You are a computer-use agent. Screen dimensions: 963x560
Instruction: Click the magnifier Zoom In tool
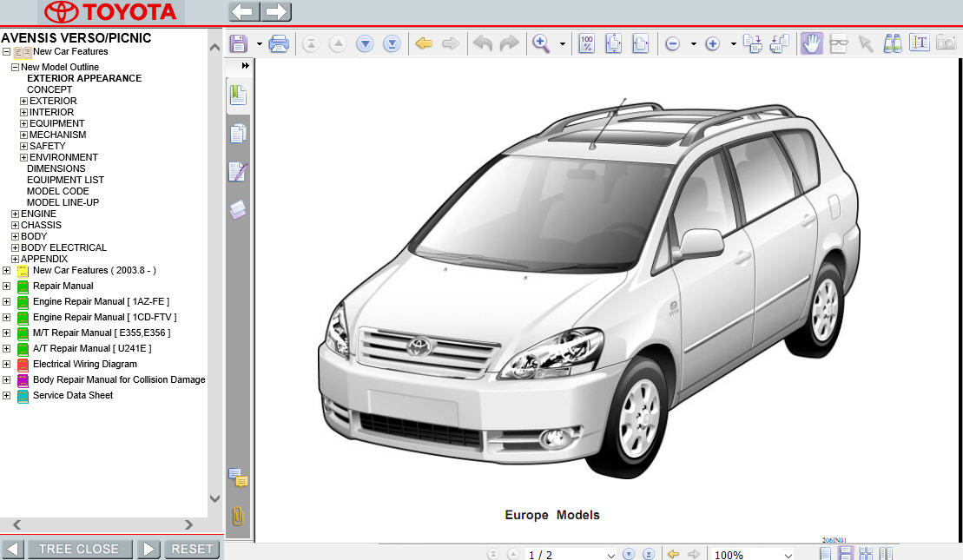541,43
